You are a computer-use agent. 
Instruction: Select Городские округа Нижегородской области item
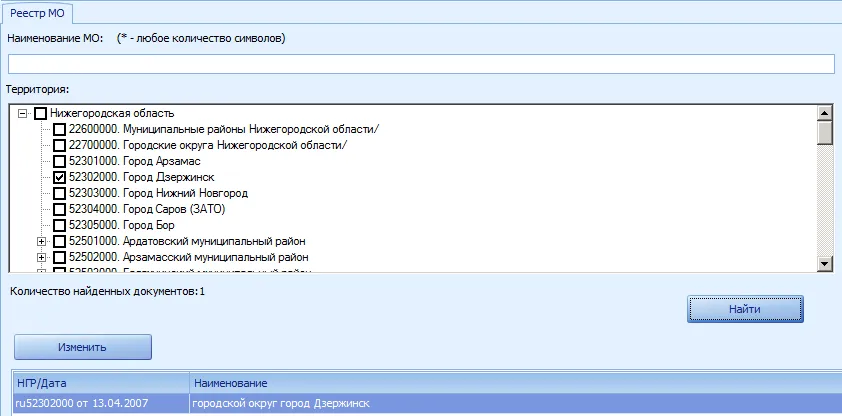[208, 145]
